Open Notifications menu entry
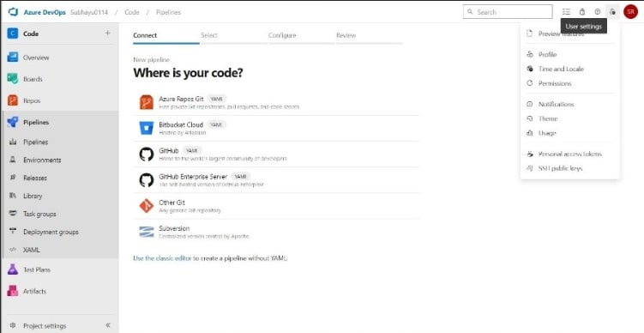 [x=569, y=104]
